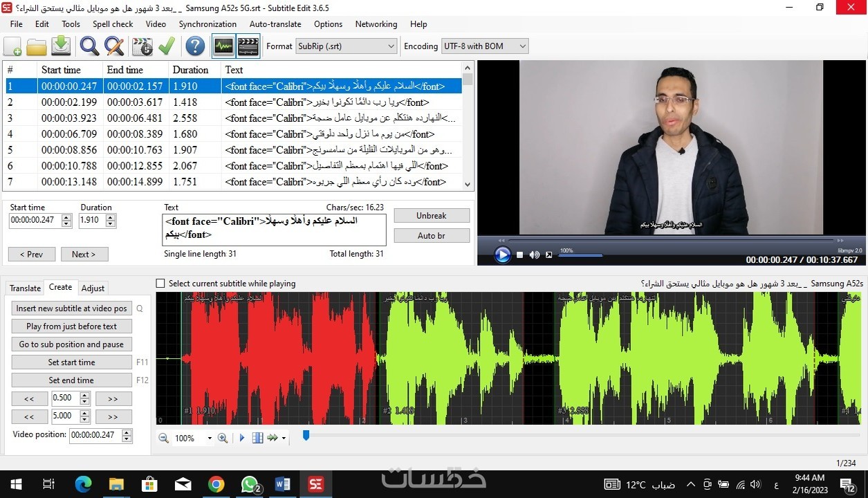Click the New subtitle file icon
Image resolution: width=868 pixels, height=498 pixels.
pos(12,46)
